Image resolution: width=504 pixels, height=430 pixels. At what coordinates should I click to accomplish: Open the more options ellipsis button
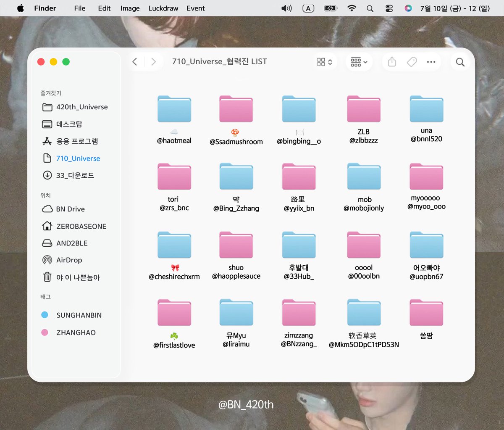431,62
